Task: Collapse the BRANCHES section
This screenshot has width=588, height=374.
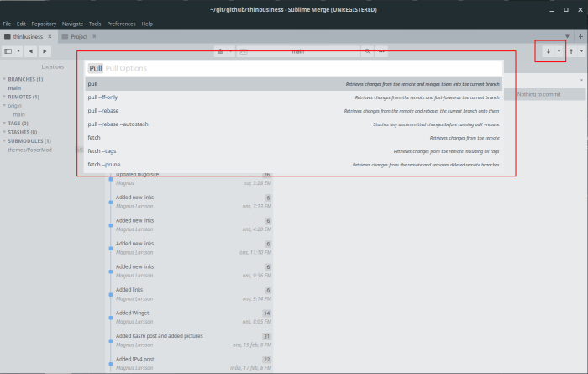Action: tap(4, 79)
